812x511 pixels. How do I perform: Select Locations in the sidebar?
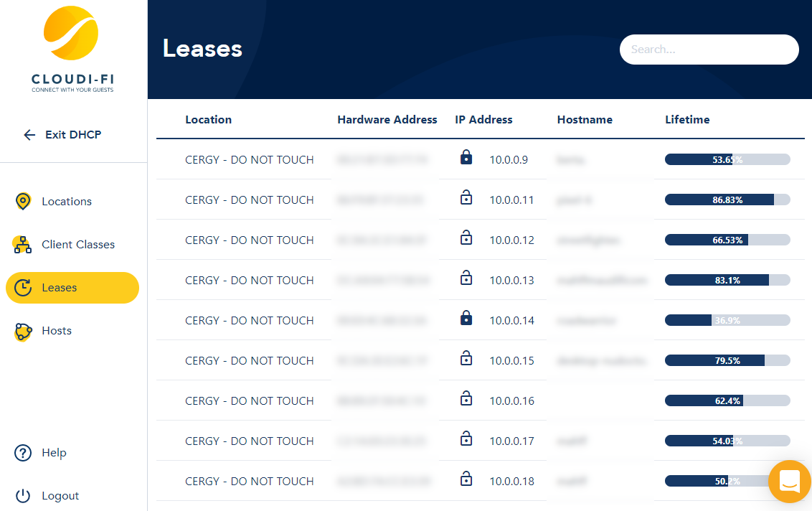pyautogui.click(x=68, y=201)
